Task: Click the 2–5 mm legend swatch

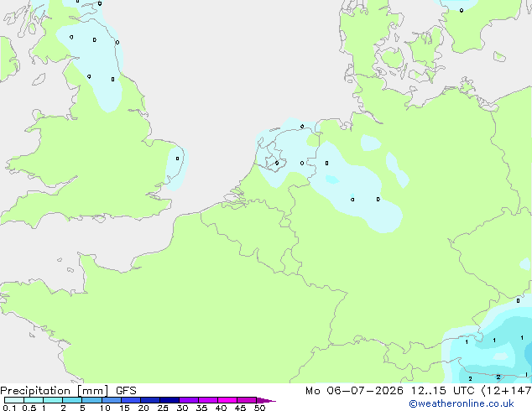Action: pos(72,400)
